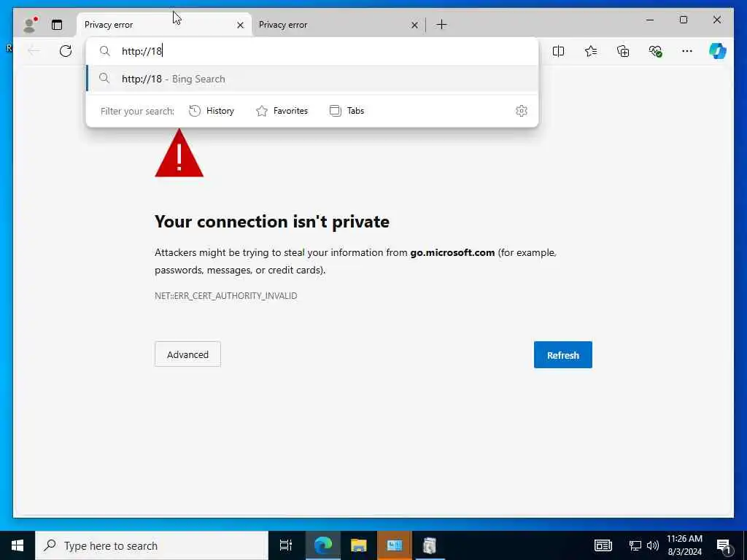
Task: Open the volume speaker tray icon
Action: pos(652,545)
